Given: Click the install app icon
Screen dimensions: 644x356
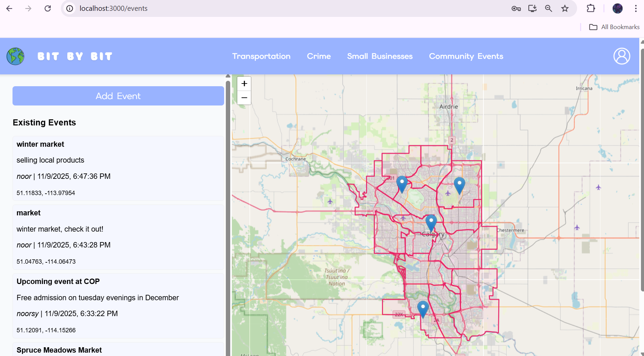Looking at the screenshot, I should 532,8.
